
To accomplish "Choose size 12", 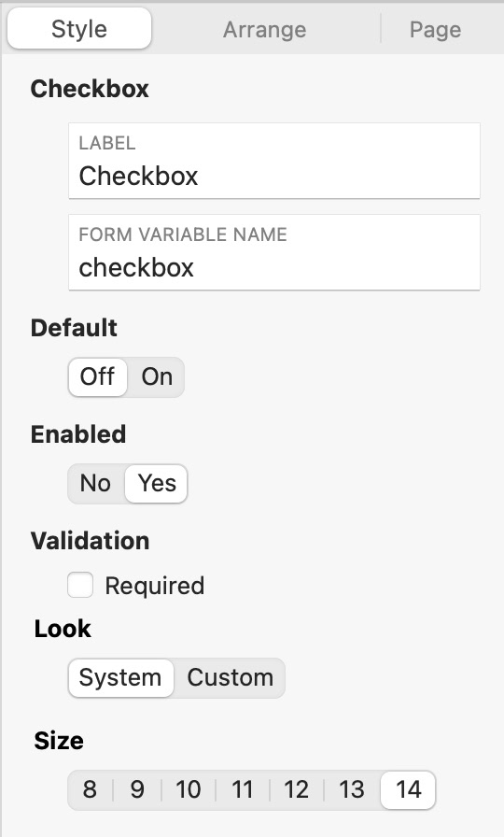I will coord(297,789).
